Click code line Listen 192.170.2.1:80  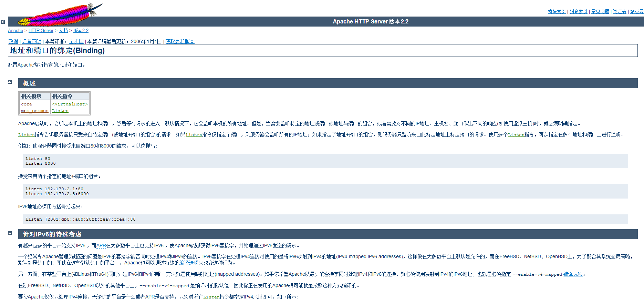click(x=54, y=189)
